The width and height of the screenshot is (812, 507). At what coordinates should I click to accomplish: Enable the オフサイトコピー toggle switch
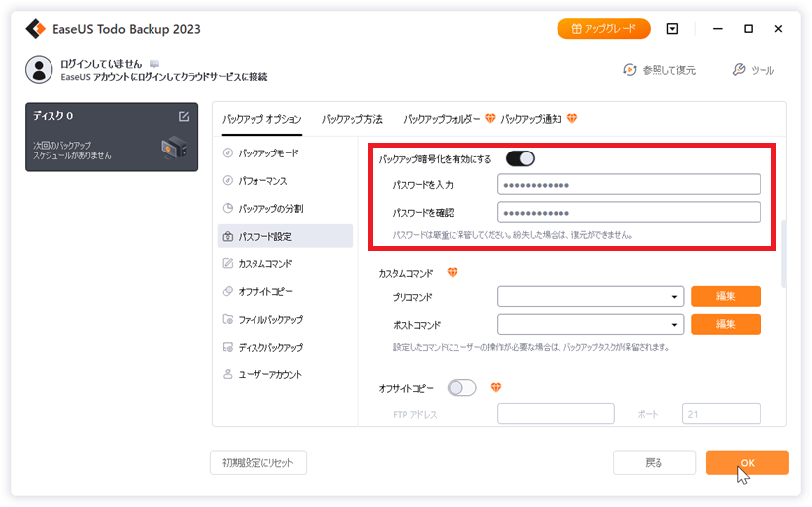(x=462, y=387)
